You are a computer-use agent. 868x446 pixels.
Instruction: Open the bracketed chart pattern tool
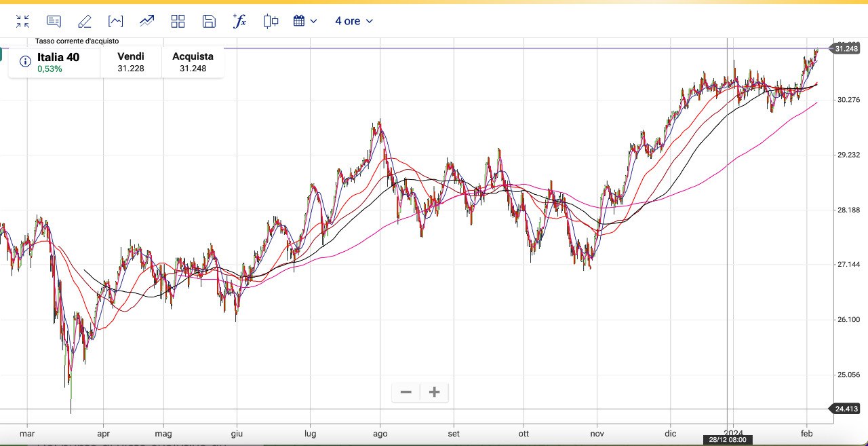116,21
